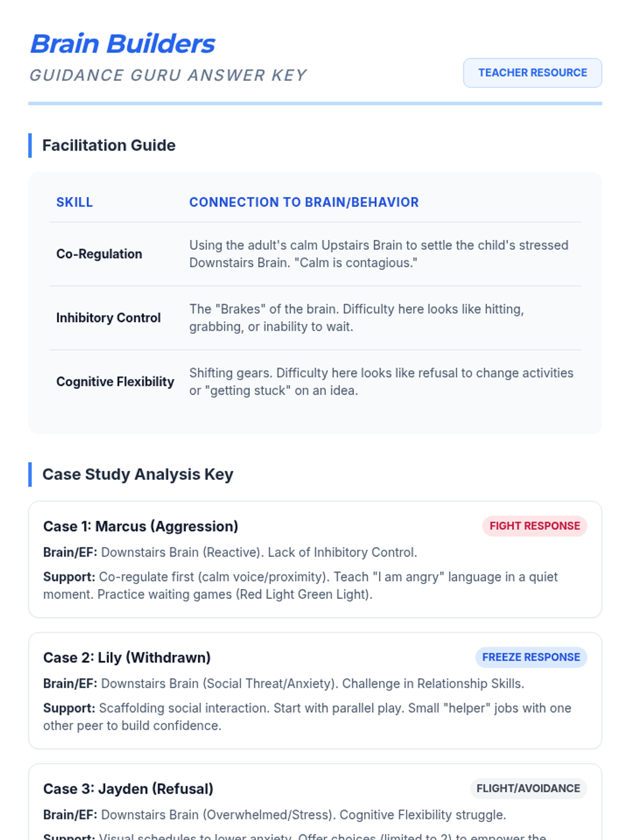The image size is (630, 840).
Task: Click the SKILL column header
Action: click(x=75, y=202)
